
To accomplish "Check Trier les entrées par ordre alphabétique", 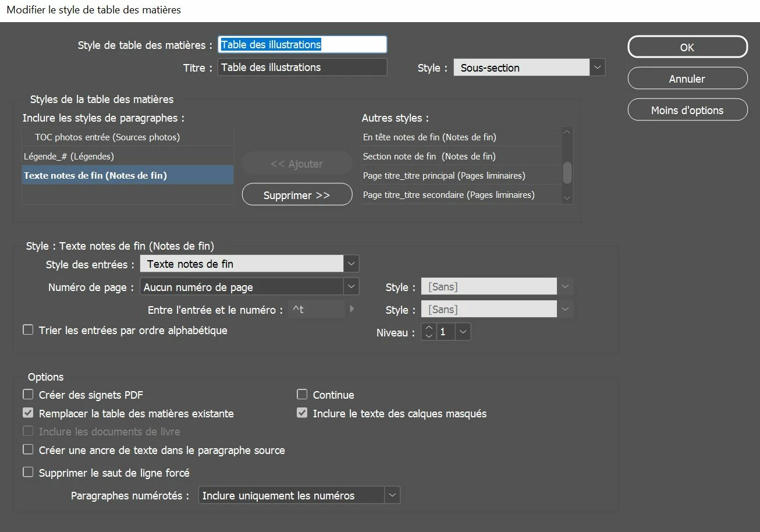I will [x=28, y=329].
